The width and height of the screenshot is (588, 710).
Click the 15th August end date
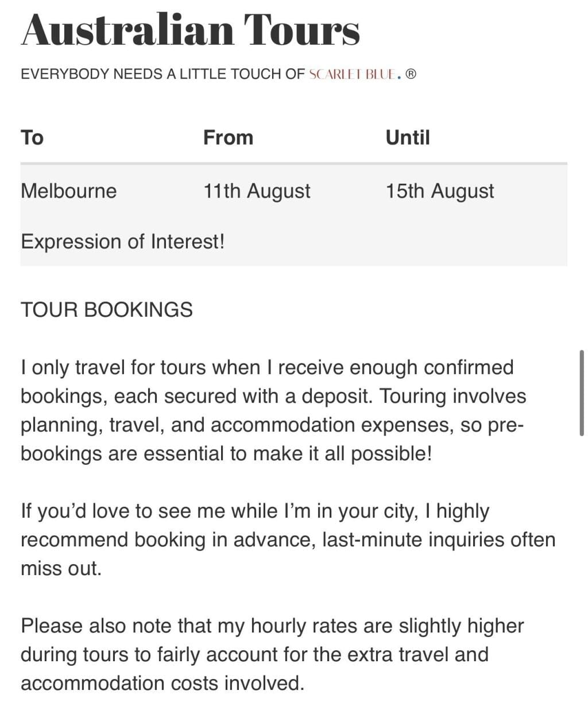tap(440, 191)
